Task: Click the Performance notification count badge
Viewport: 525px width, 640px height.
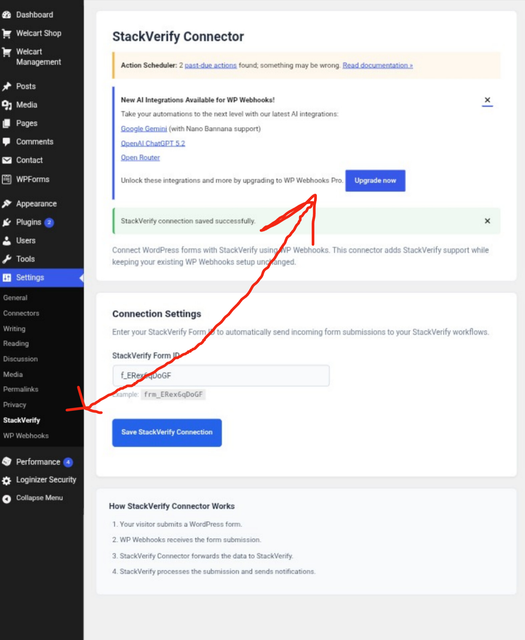Action: (x=68, y=462)
